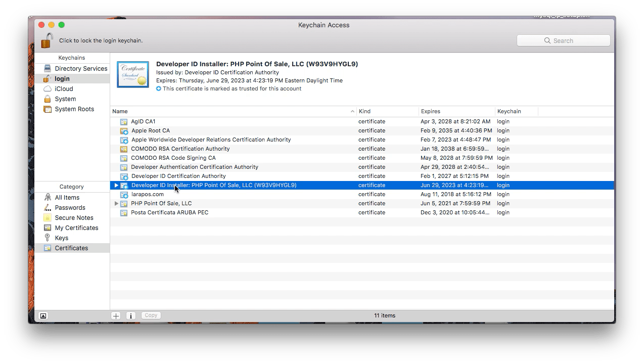
Task: Select the iCloud keychain icon
Action: tap(48, 88)
